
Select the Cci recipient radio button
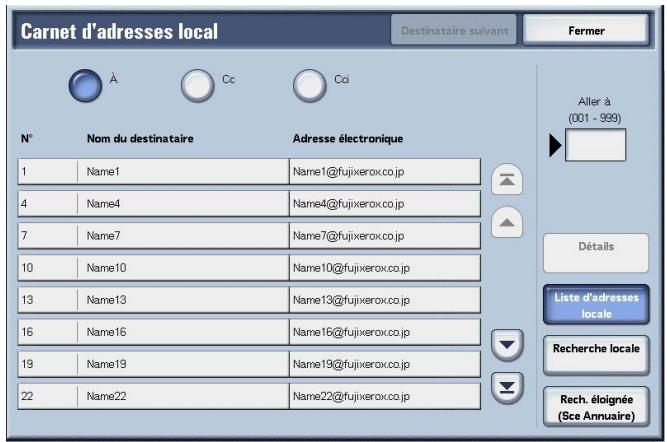310,86
